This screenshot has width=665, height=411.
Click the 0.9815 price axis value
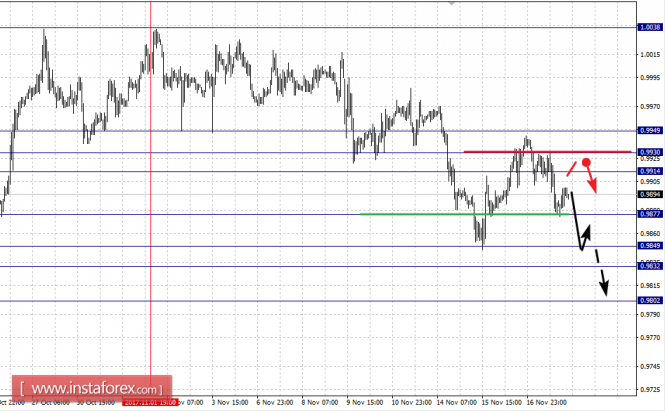click(x=650, y=285)
